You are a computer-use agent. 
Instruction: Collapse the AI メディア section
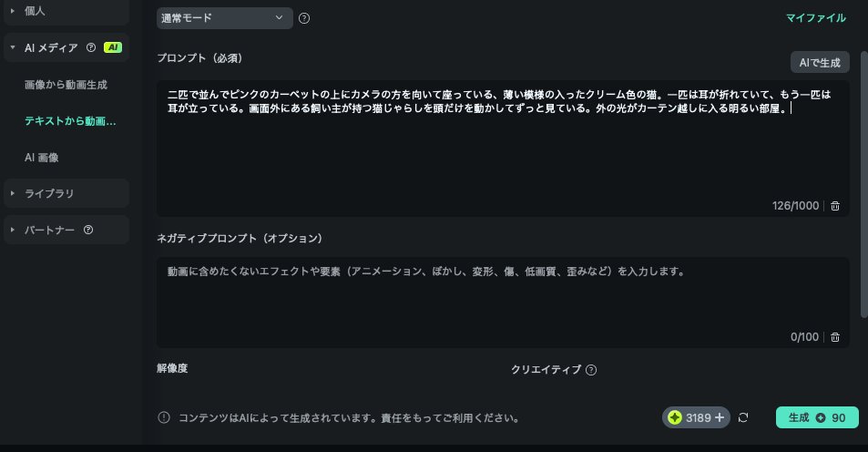coord(13,47)
